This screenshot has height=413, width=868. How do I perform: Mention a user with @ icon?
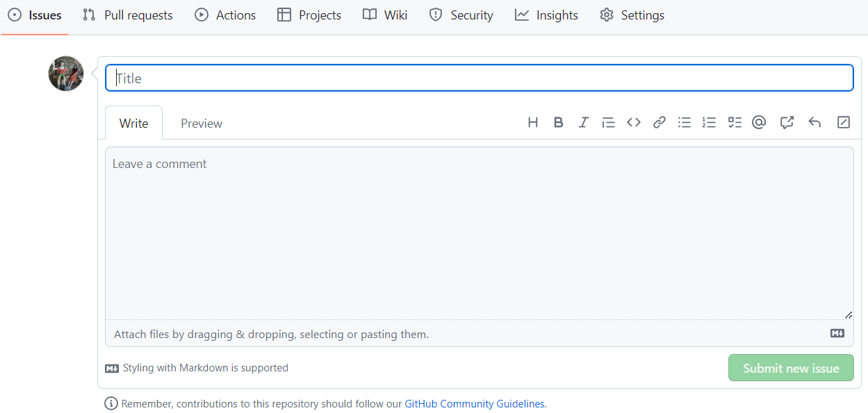pyautogui.click(x=759, y=123)
